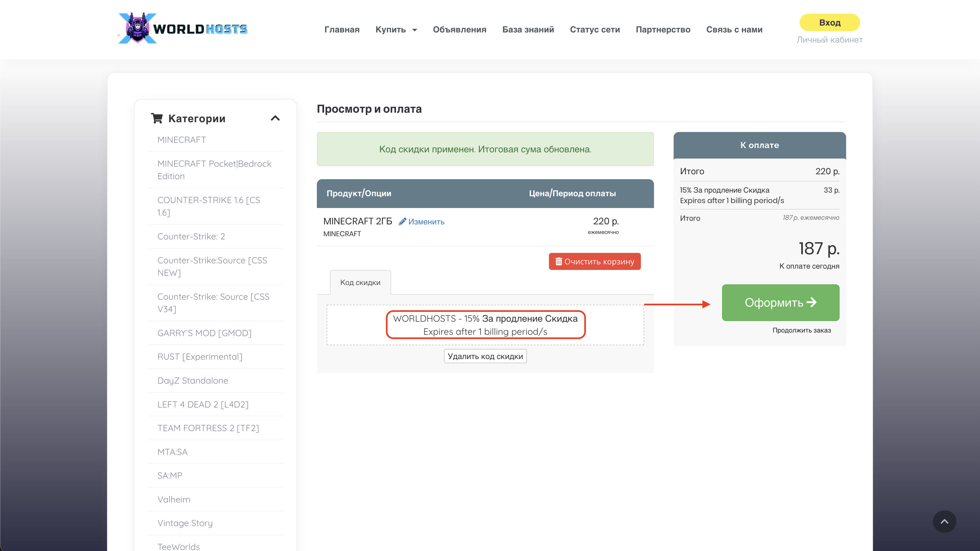Click the Личный кабинет link
The image size is (980, 551).
(x=829, y=40)
